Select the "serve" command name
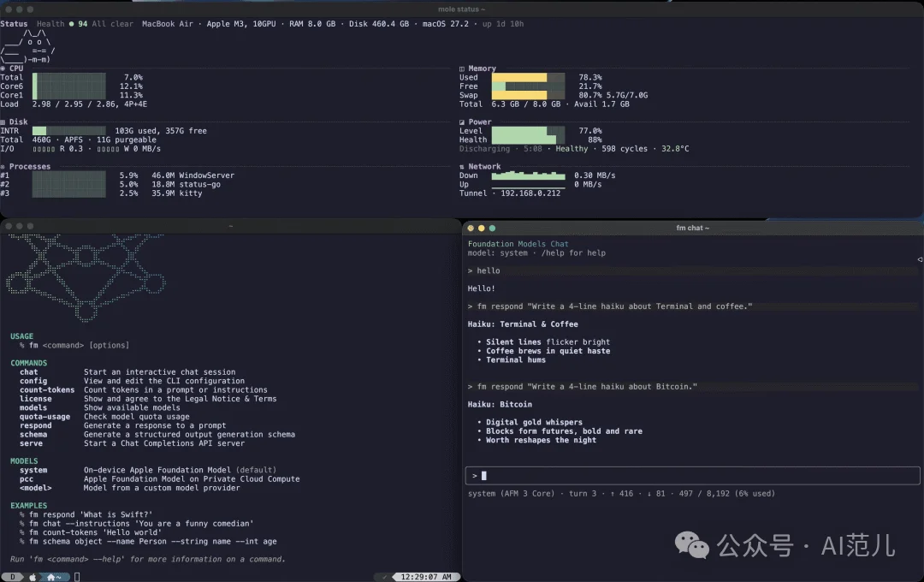This screenshot has width=924, height=582. point(32,443)
